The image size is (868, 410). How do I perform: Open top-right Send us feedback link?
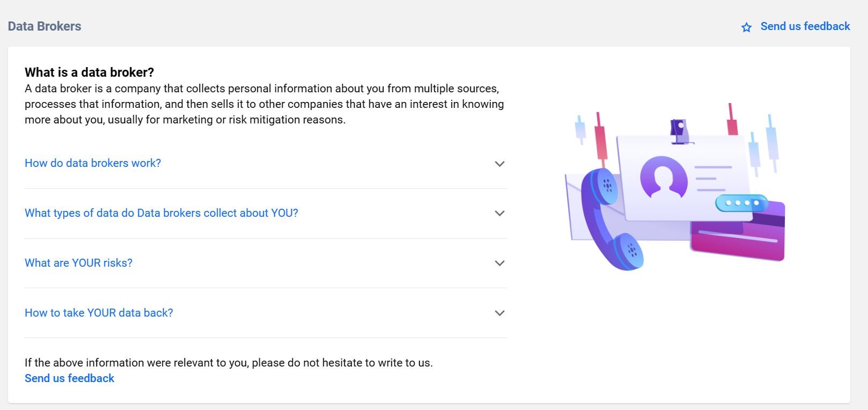click(x=805, y=26)
